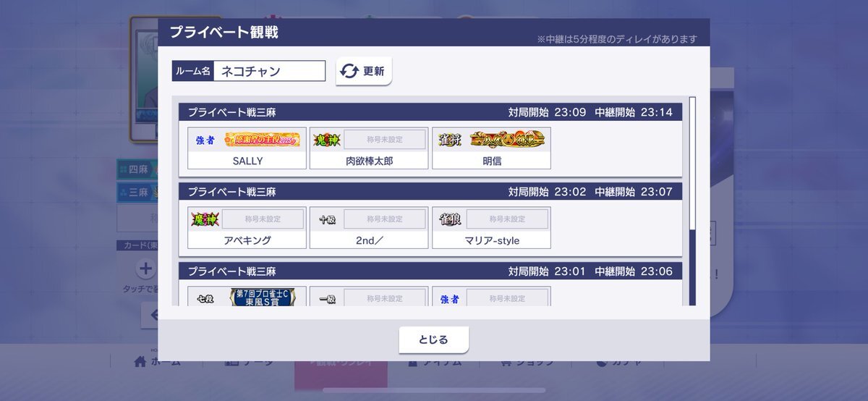Screen dimensions: 868x401
Task: Click the 更新 refresh button
Action: tap(364, 71)
